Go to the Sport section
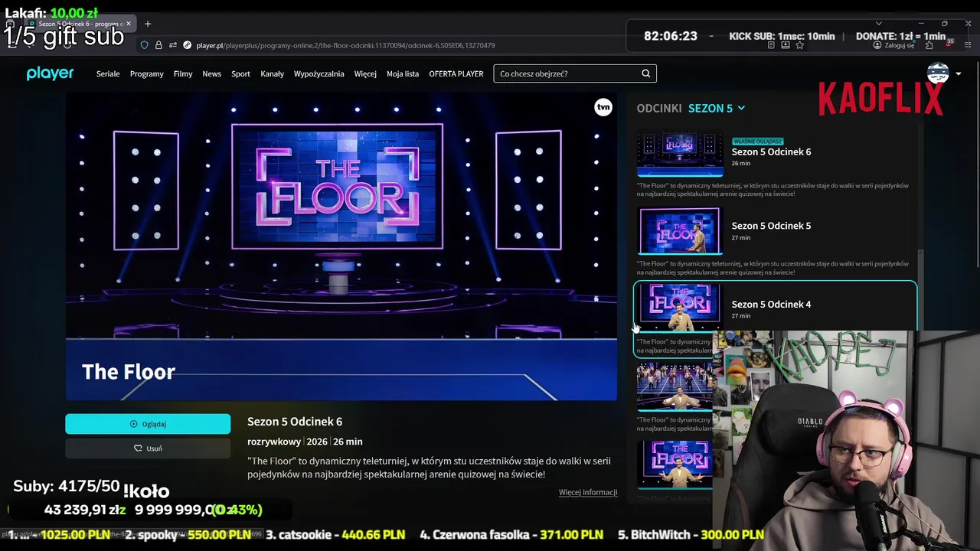Image resolution: width=980 pixels, height=551 pixels. tap(240, 73)
